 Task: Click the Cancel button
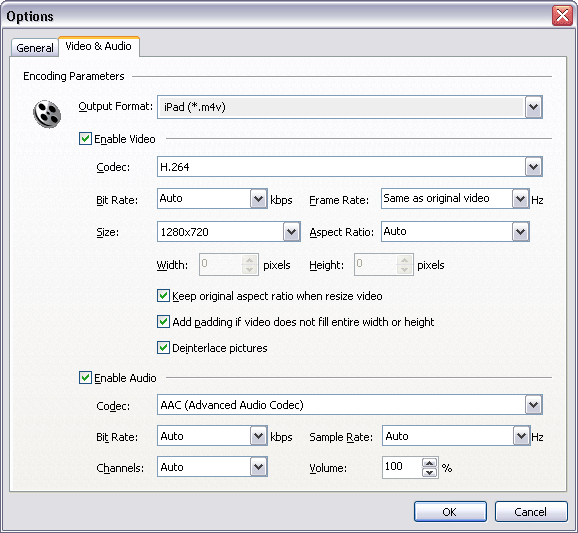click(x=531, y=512)
